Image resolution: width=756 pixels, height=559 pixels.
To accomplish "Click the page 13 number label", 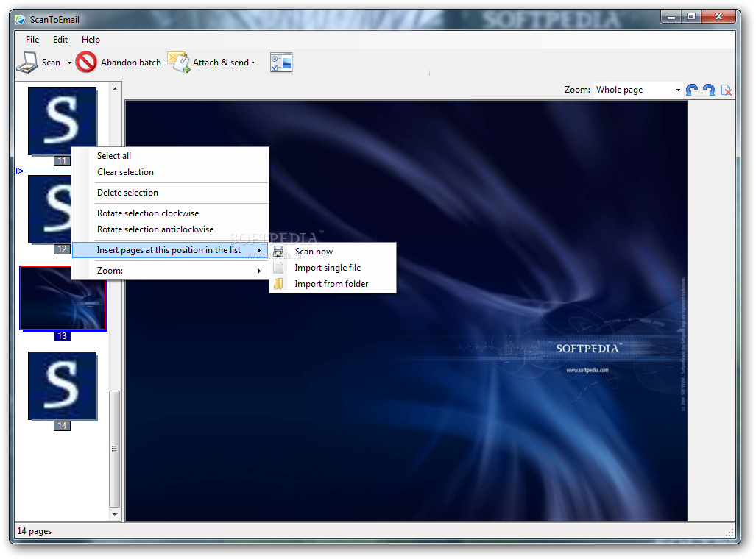I will click(x=62, y=336).
